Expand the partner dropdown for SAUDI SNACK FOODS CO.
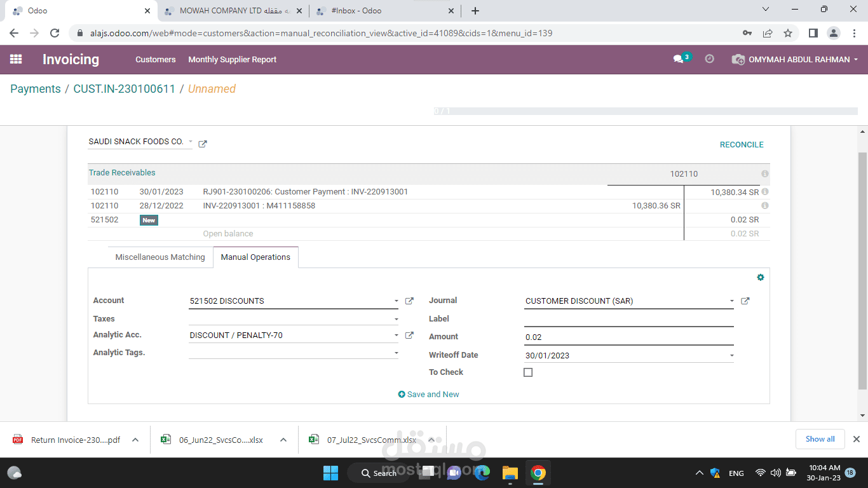Screen dimensions: 868x488 pos(189,142)
